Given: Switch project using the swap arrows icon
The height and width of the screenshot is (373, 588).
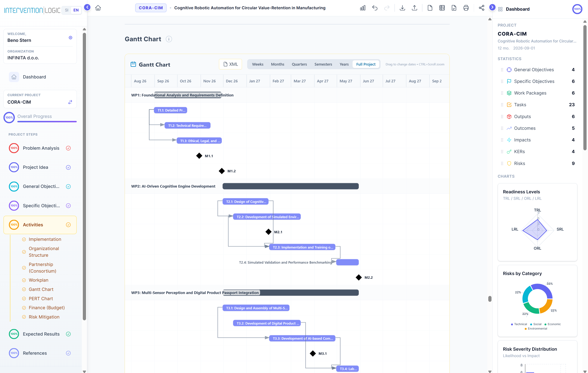Looking at the screenshot, I should [70, 102].
